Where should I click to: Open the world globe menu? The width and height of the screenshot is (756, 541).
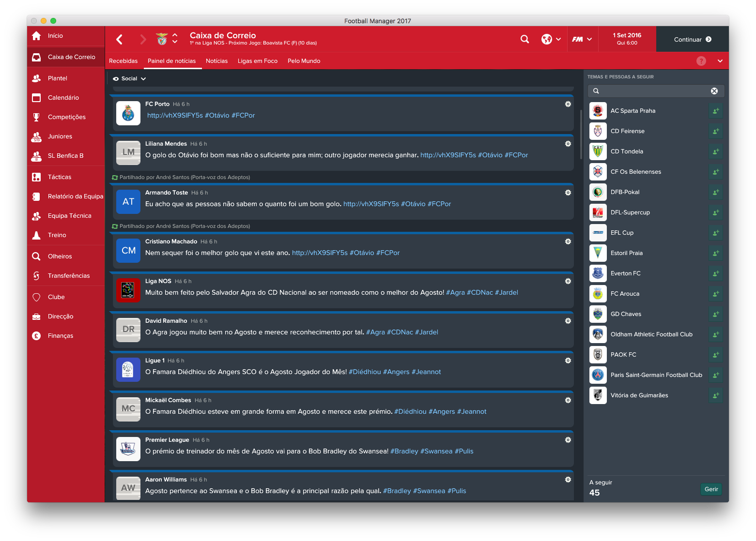(551, 39)
